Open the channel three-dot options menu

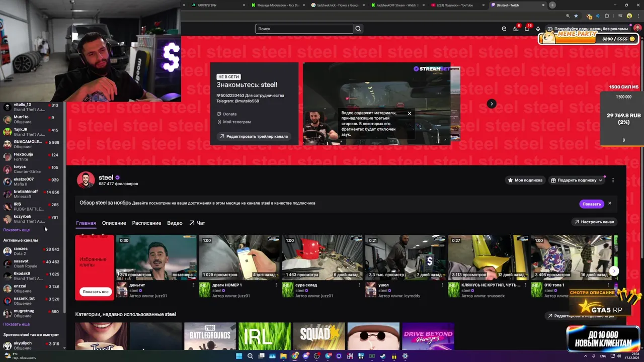click(x=613, y=180)
